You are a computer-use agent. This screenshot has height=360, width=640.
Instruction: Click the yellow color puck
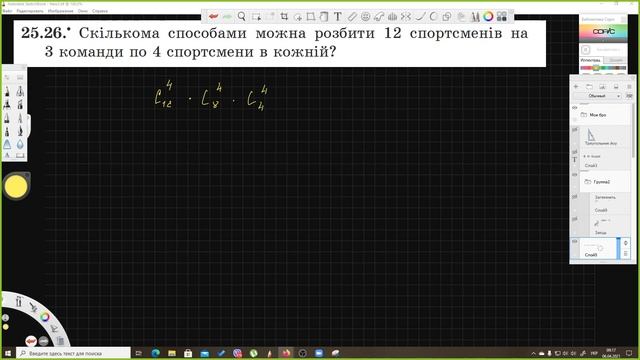(x=16, y=187)
